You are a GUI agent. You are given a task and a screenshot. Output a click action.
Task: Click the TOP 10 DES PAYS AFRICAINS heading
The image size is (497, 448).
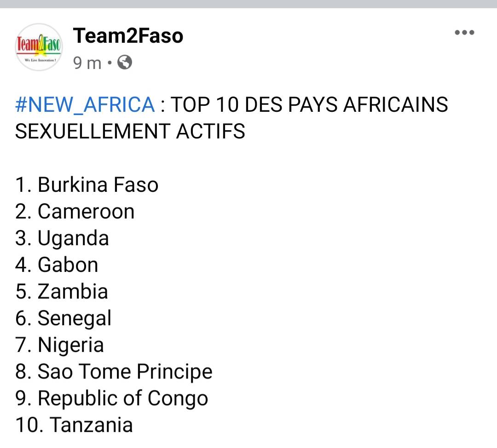[309, 104]
